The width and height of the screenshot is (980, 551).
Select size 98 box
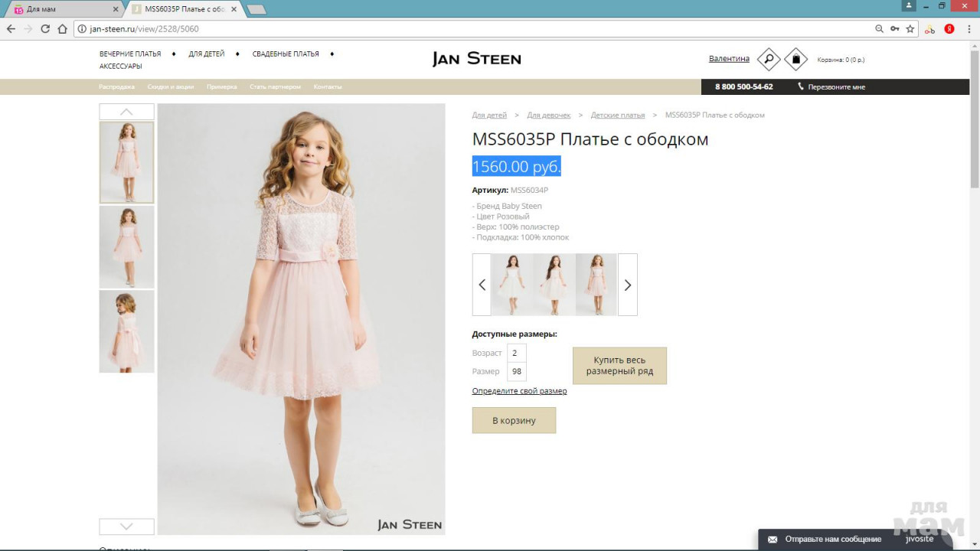(x=517, y=372)
